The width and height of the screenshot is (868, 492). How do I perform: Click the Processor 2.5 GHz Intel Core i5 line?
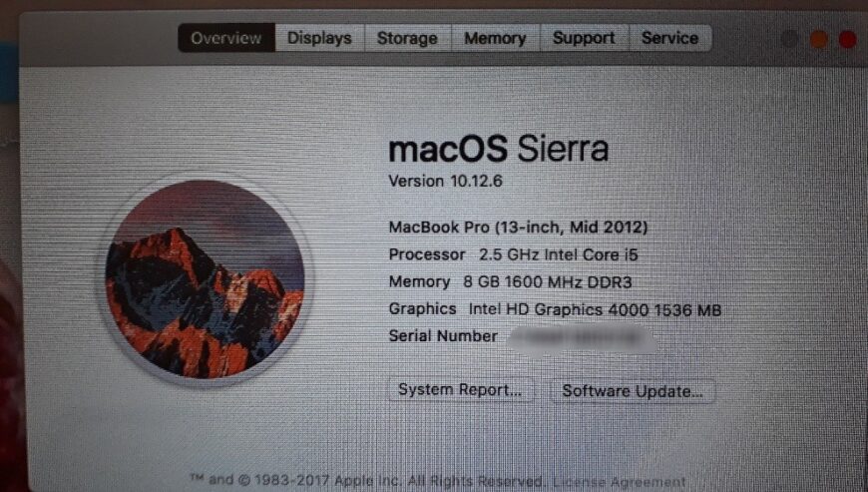click(x=512, y=254)
